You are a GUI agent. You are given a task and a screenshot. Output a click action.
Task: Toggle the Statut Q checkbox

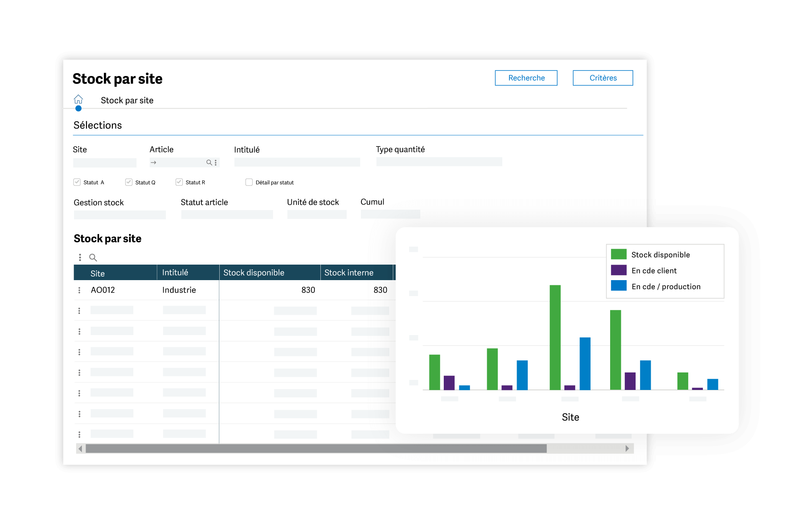coord(129,182)
